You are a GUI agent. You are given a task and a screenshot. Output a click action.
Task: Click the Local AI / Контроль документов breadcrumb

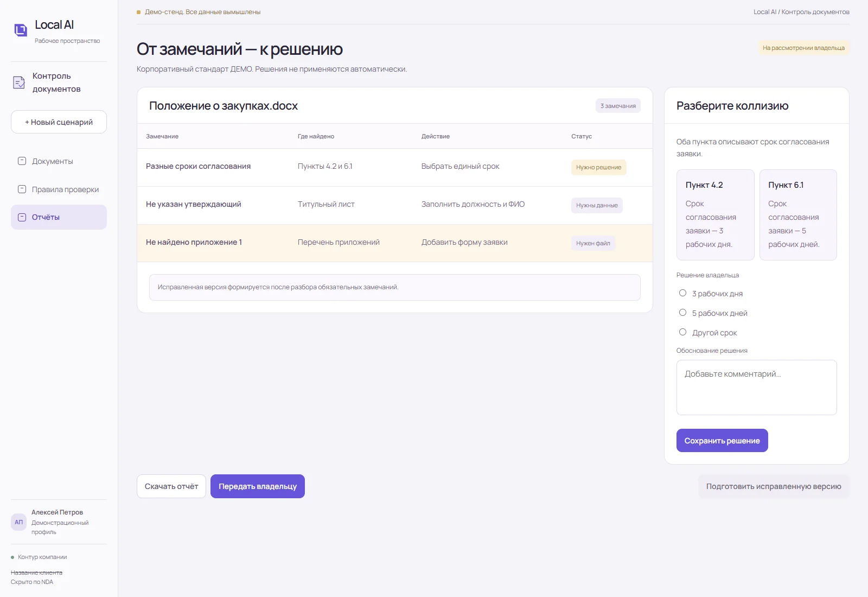[x=801, y=12]
